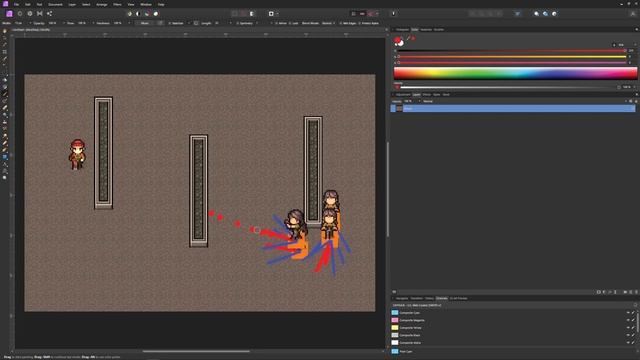This screenshot has height=360, width=640.
Task: Select the Untitled document tab
Action: pyautogui.click(x=31, y=29)
